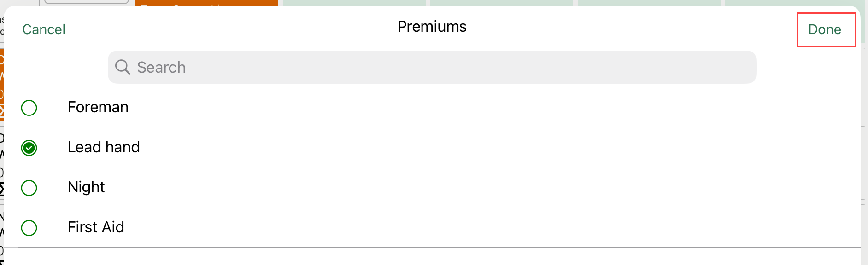The height and width of the screenshot is (265, 868).
Task: Click blank space right of Night label
Action: coord(461,187)
